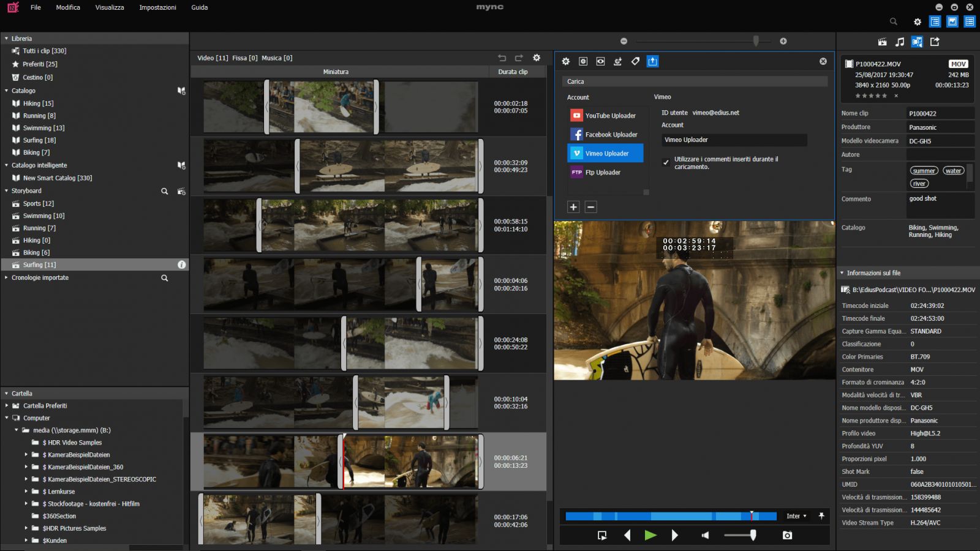Click the export share icon at top right
Screen dimensions: 980x551
[x=935, y=42]
